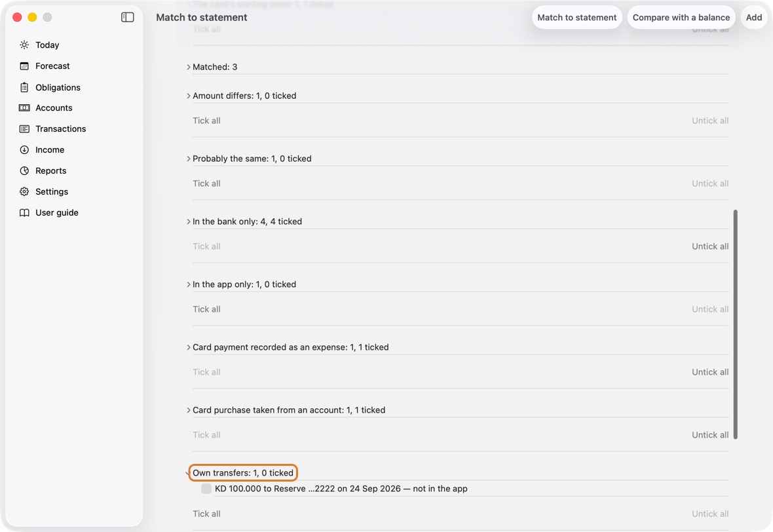Expand Card purchase taken from an account

pyautogui.click(x=188, y=410)
